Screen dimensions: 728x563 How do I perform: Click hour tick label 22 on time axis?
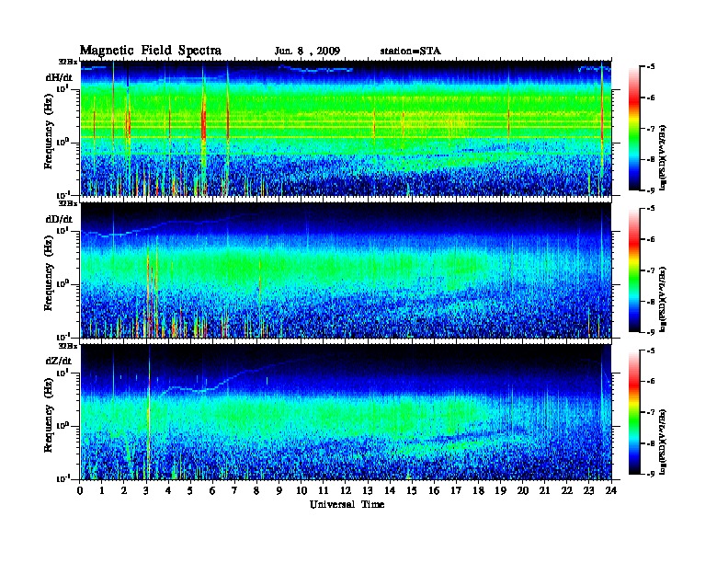tap(567, 490)
